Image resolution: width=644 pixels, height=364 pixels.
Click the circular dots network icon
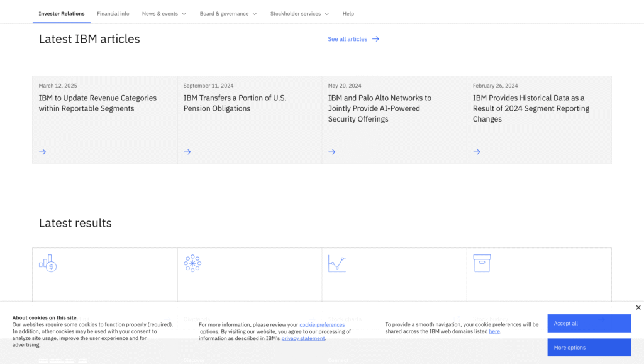[x=192, y=263]
